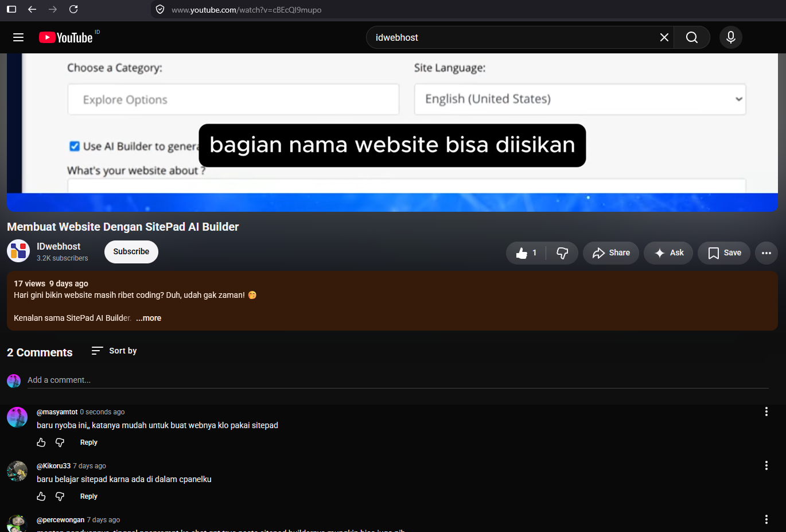Open the @masyamtot username link
Viewport: 786px width, 532px height.
point(57,412)
